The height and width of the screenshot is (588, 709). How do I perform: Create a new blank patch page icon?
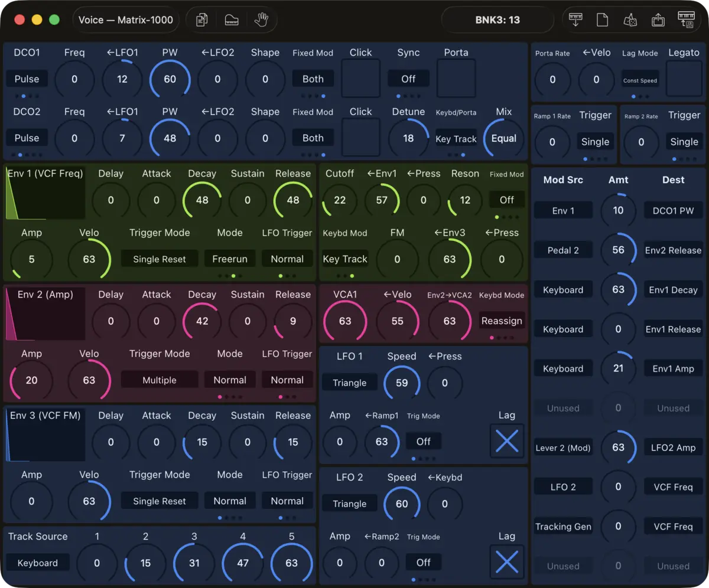coord(602,20)
